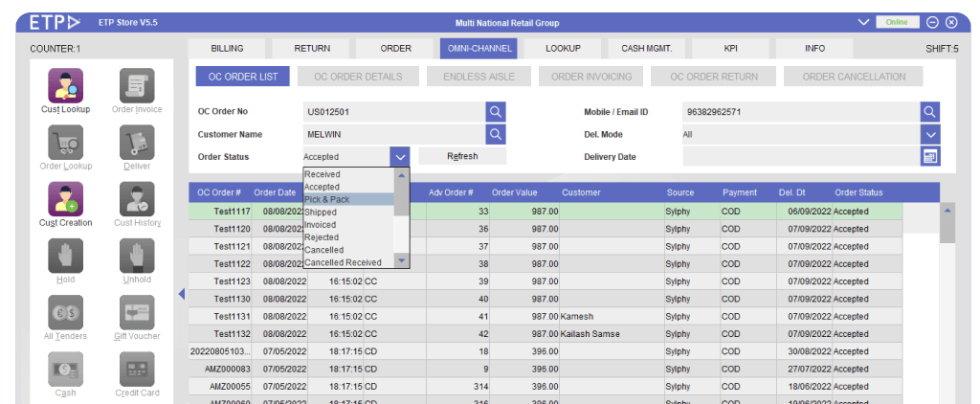
Task: Click order table scrollbar up arrow
Action: click(947, 211)
